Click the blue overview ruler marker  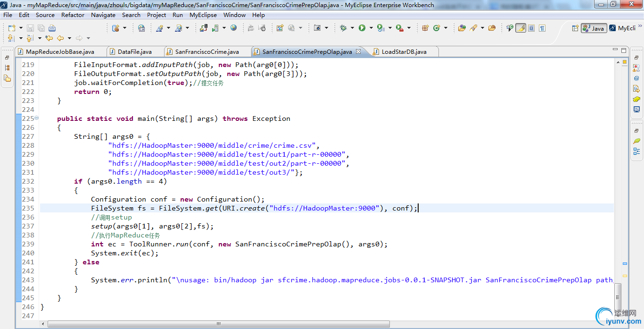(625, 263)
